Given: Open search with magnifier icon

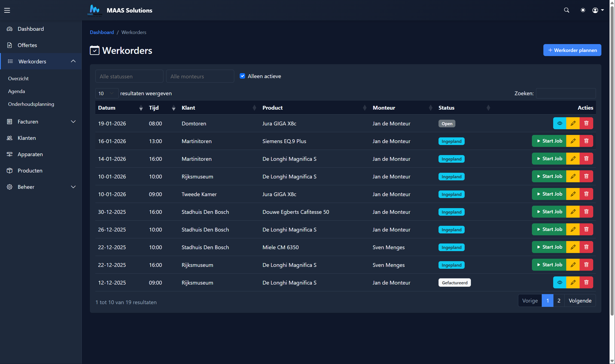Looking at the screenshot, I should click(567, 10).
